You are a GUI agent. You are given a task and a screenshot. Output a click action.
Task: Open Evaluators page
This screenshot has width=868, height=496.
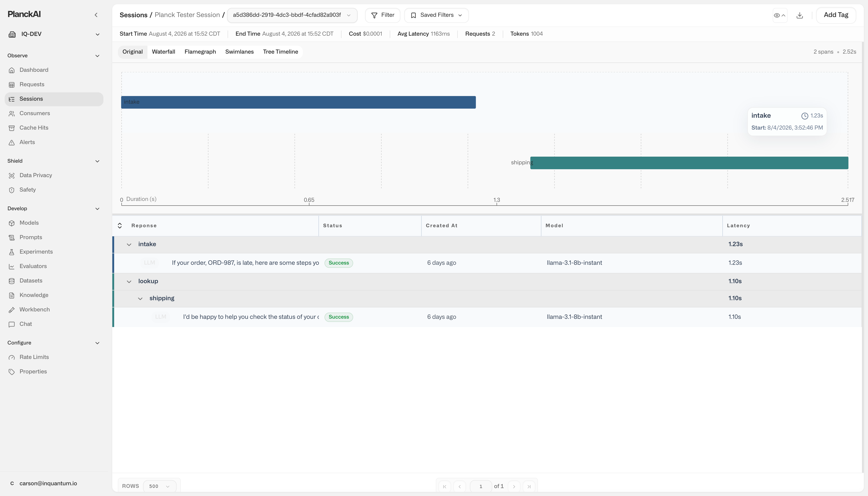coord(54,266)
